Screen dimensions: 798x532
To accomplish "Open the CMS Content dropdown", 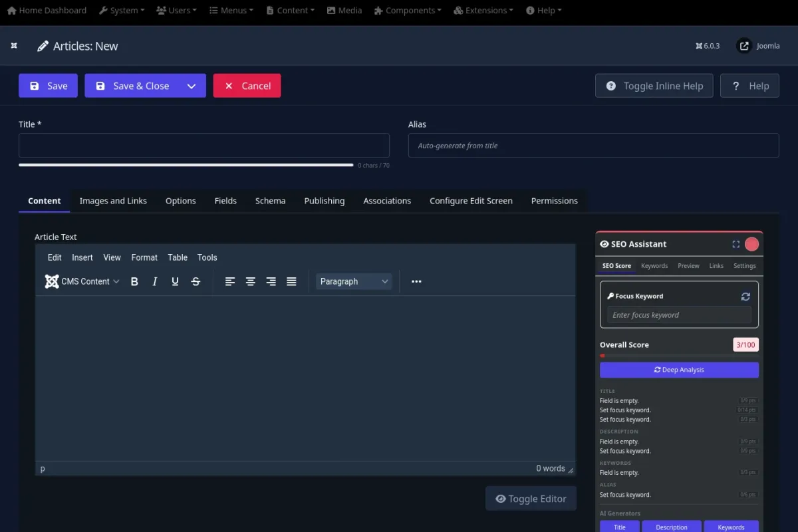I will [82, 281].
